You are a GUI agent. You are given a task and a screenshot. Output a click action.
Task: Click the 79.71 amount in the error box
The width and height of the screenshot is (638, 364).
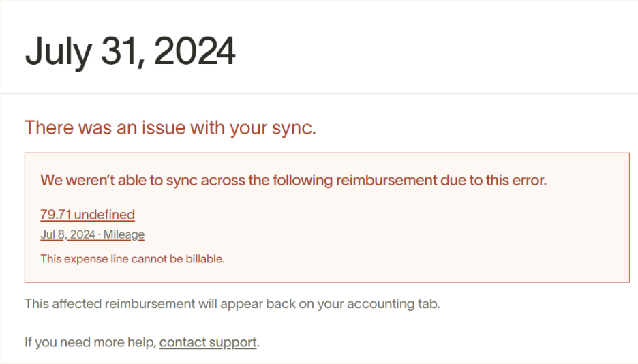(x=56, y=214)
